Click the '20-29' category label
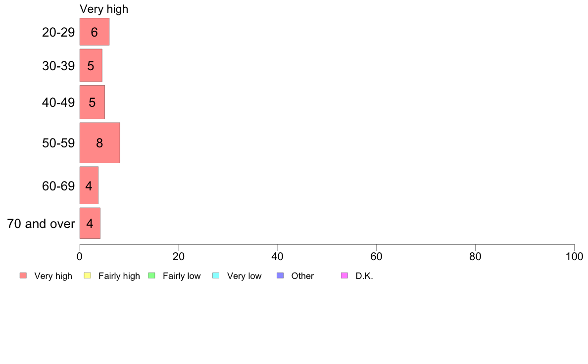The width and height of the screenshot is (588, 364). point(58,32)
